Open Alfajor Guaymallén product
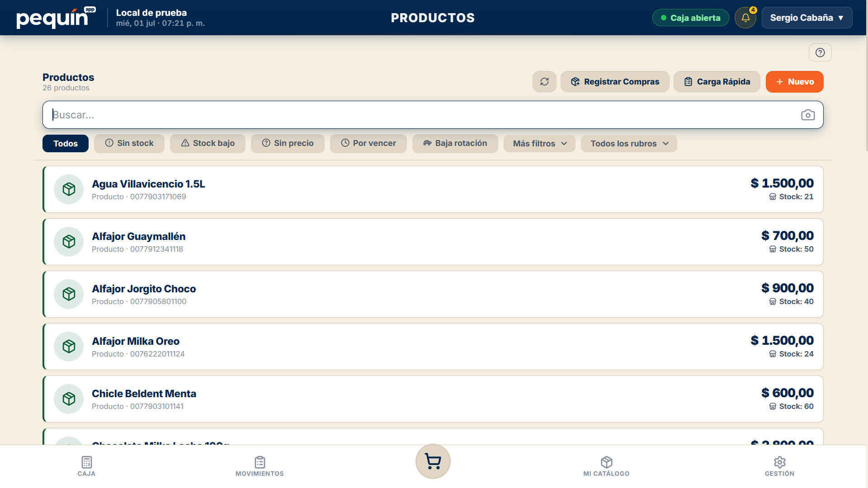The width and height of the screenshot is (868, 488). coord(433,242)
